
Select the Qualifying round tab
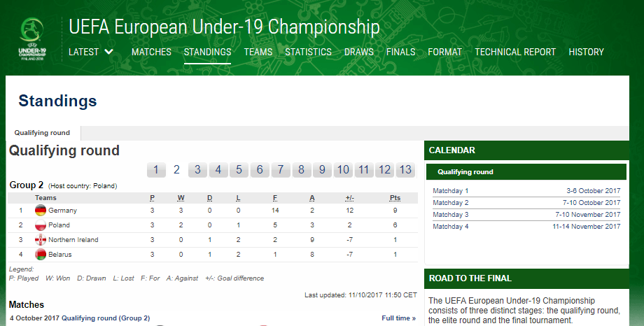coord(42,133)
